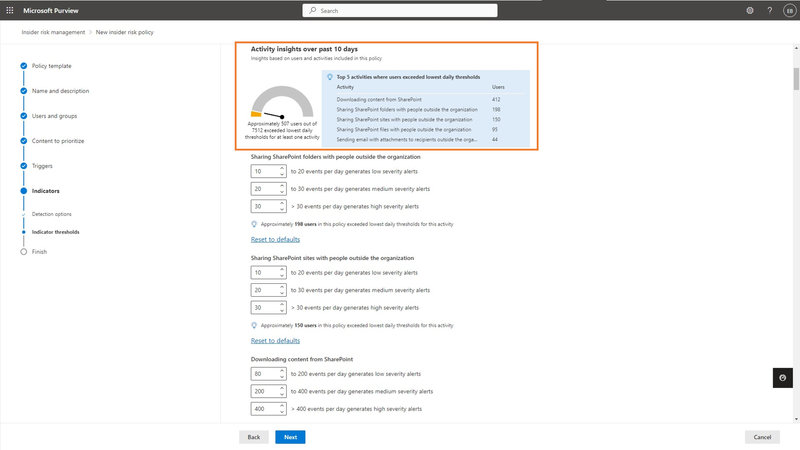Click the Content to prioritize step checkmark
Image resolution: width=800 pixels, height=450 pixels.
coord(23,141)
